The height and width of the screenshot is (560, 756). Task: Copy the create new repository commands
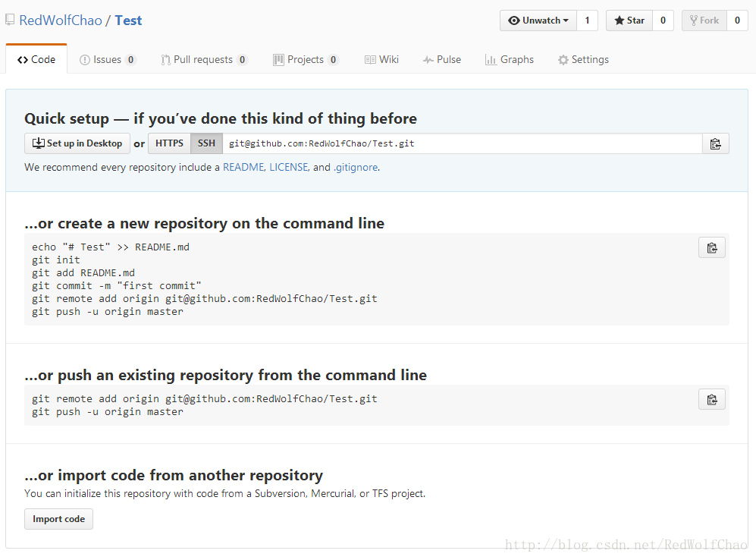pyautogui.click(x=712, y=248)
